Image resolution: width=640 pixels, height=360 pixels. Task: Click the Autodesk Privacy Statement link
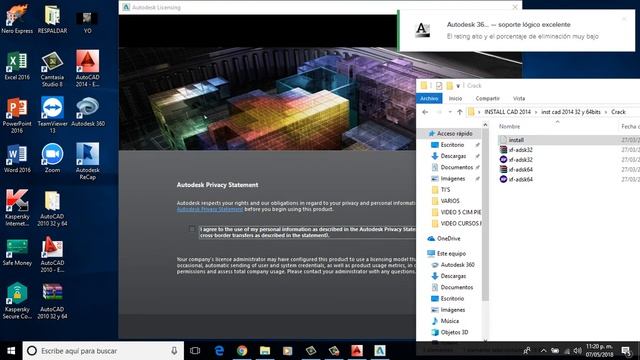click(210, 209)
